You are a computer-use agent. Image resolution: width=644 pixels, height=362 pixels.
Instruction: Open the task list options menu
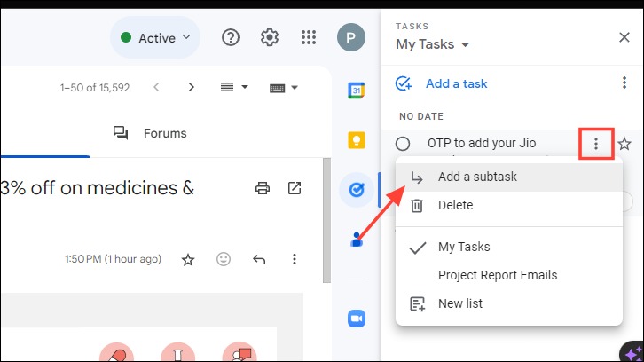tap(624, 83)
